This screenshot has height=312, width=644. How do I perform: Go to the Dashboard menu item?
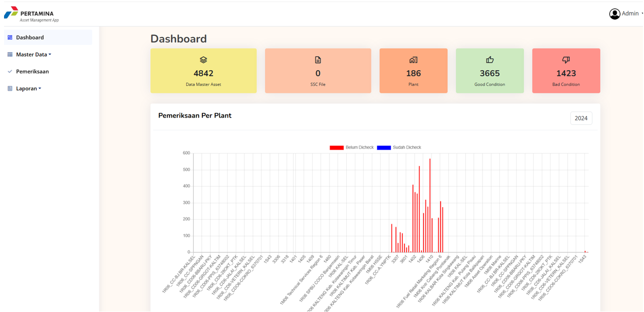(30, 37)
